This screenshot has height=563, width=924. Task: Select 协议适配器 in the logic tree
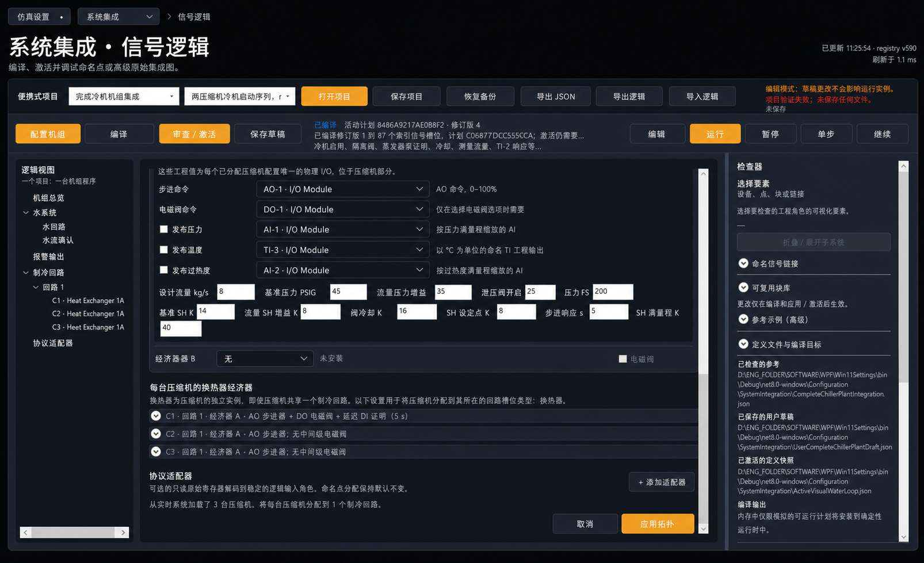pos(52,343)
